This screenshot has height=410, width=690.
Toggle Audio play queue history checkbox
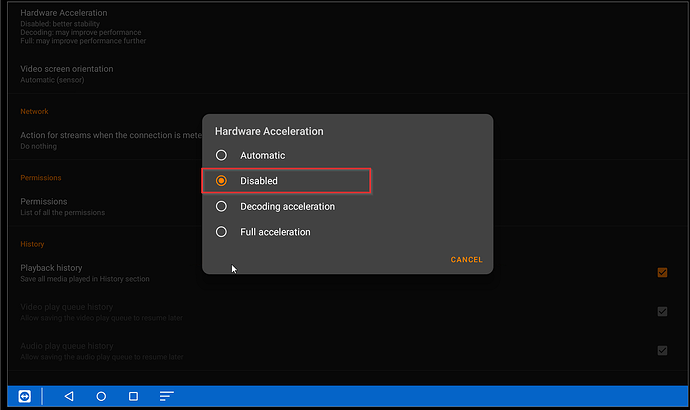click(662, 350)
